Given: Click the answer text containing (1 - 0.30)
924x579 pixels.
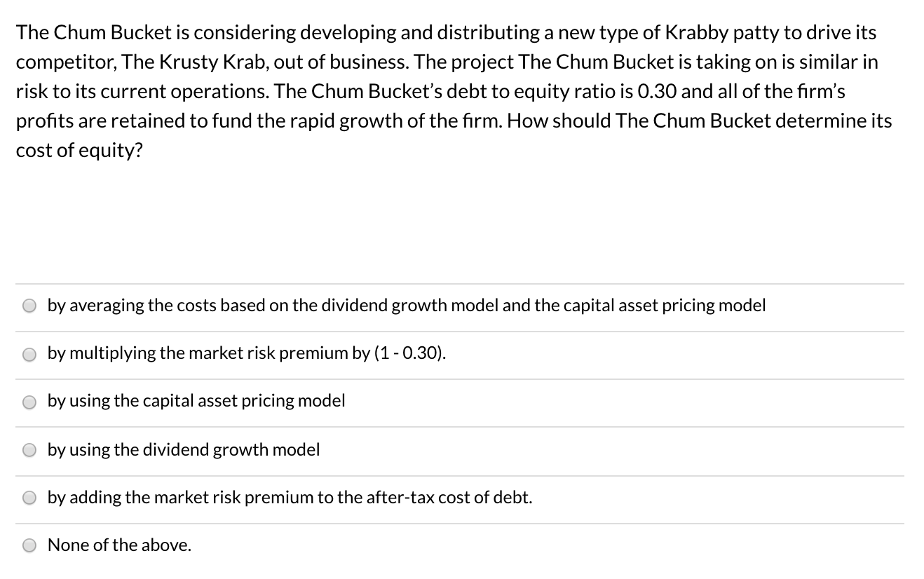Looking at the screenshot, I should point(244,353).
